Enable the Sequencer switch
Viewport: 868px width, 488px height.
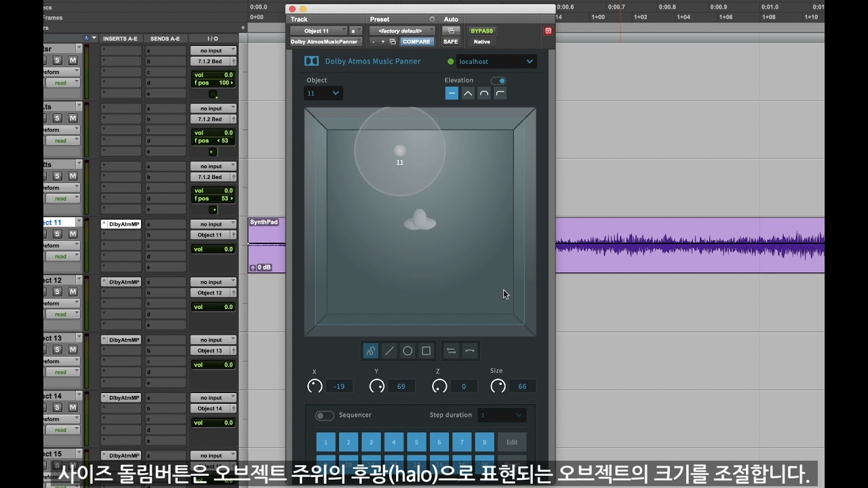point(325,415)
